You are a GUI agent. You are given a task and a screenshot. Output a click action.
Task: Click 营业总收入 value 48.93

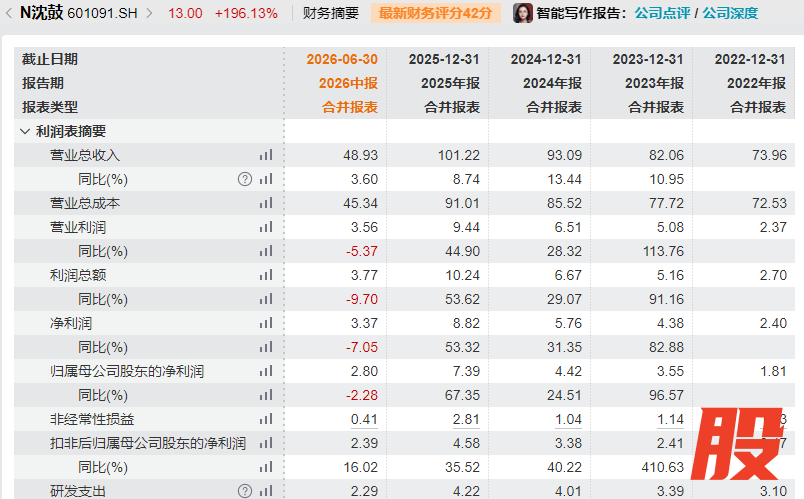[360, 155]
